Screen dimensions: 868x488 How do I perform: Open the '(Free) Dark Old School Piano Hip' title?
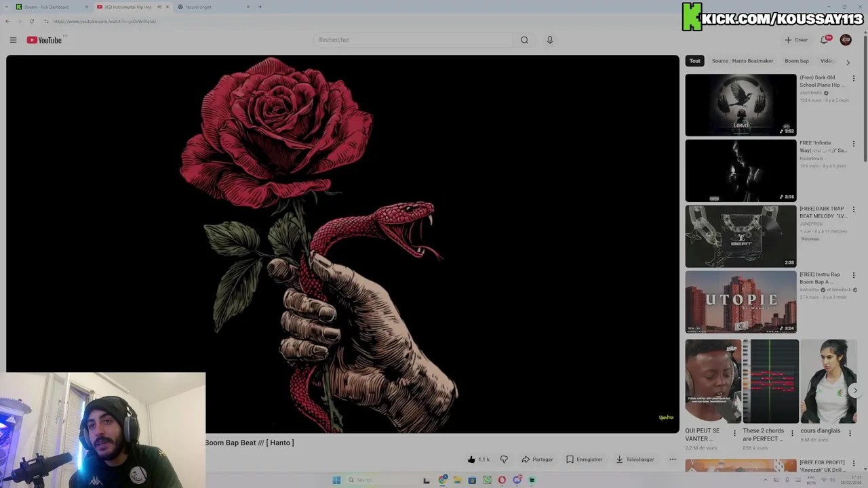[823, 81]
